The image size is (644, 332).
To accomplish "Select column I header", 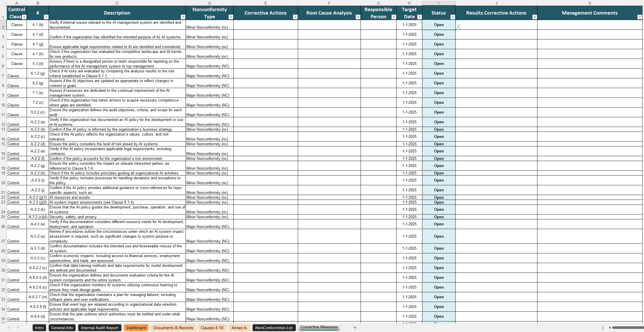I will tap(439, 3).
